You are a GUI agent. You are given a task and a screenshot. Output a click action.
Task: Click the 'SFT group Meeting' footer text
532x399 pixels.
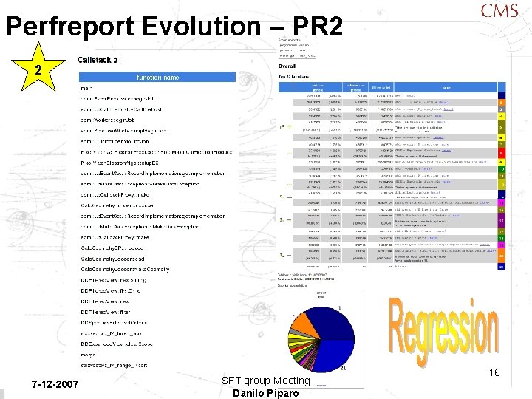click(266, 381)
